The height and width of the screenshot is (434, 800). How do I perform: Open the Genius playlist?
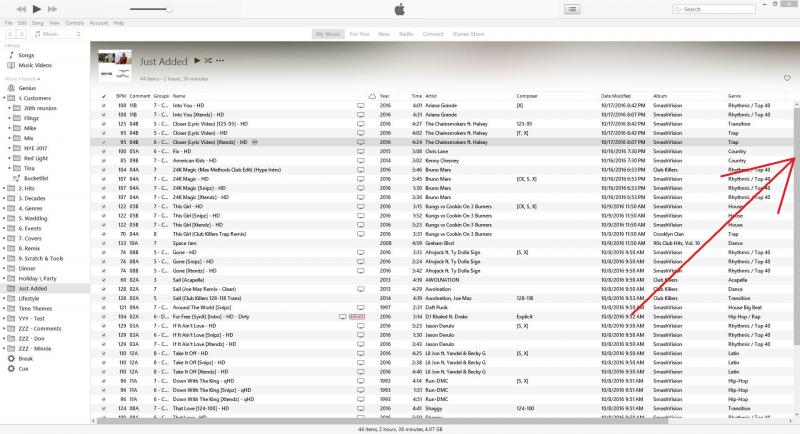27,88
